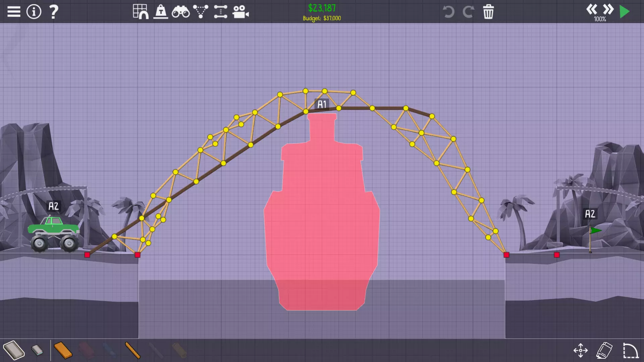Image resolution: width=644 pixels, height=362 pixels.
Task: Open the level info panel
Action: [34, 12]
